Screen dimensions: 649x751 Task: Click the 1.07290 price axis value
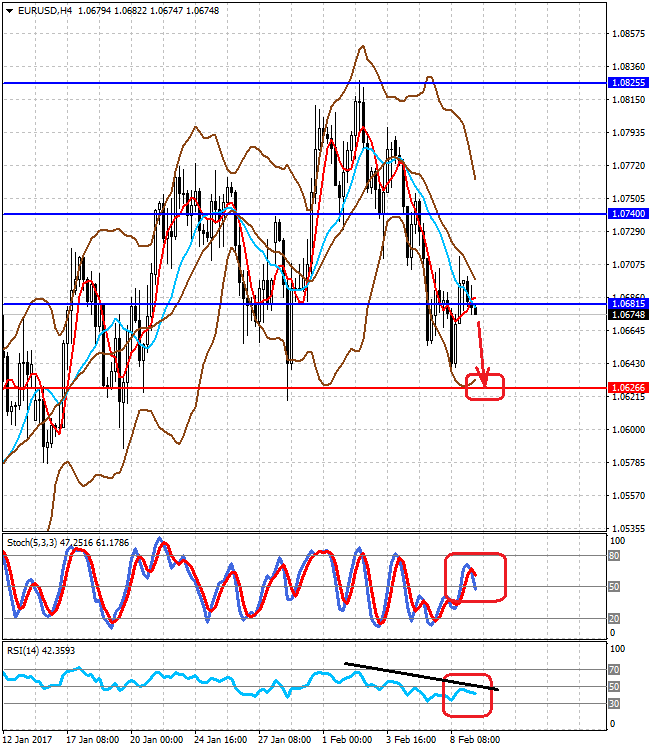(628, 232)
